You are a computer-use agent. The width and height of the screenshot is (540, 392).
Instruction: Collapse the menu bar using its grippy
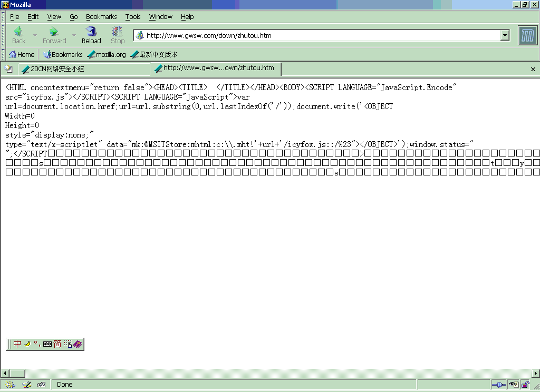[3, 16]
